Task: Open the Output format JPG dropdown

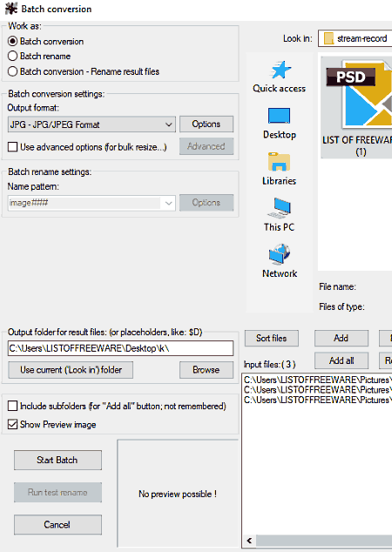Action: click(x=91, y=125)
